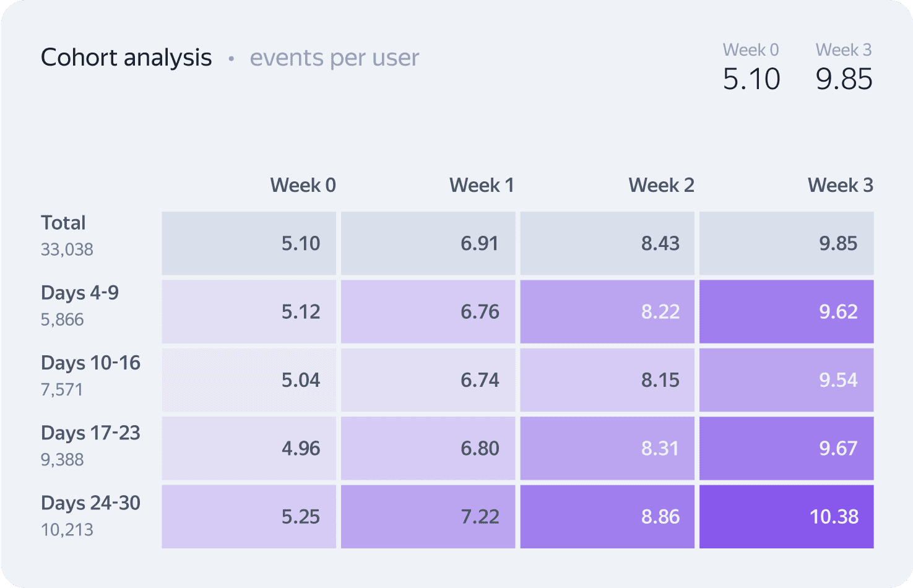Viewport: 913px width, 588px height.
Task: Select the Days 17-23 cohort row label
Action: point(90,433)
